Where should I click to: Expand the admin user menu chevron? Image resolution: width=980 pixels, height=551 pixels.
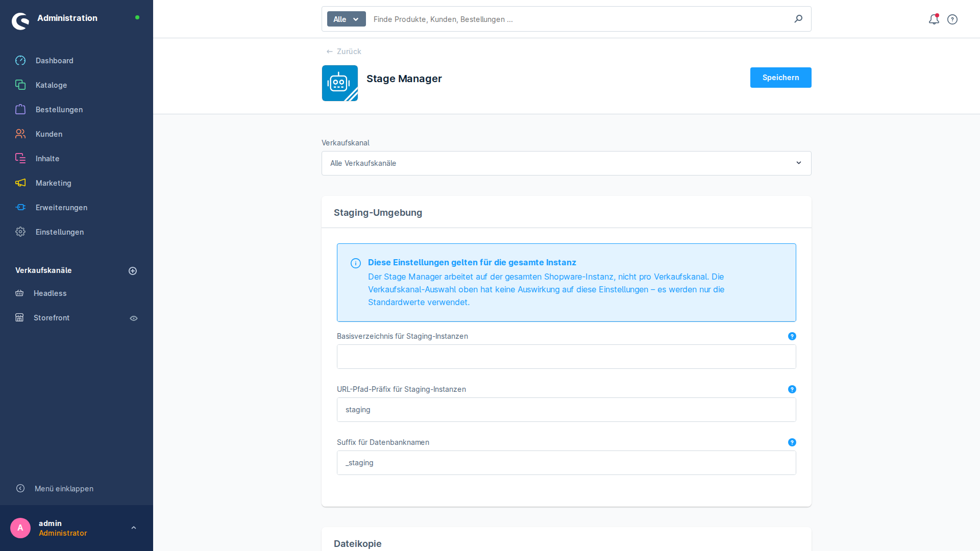134,528
